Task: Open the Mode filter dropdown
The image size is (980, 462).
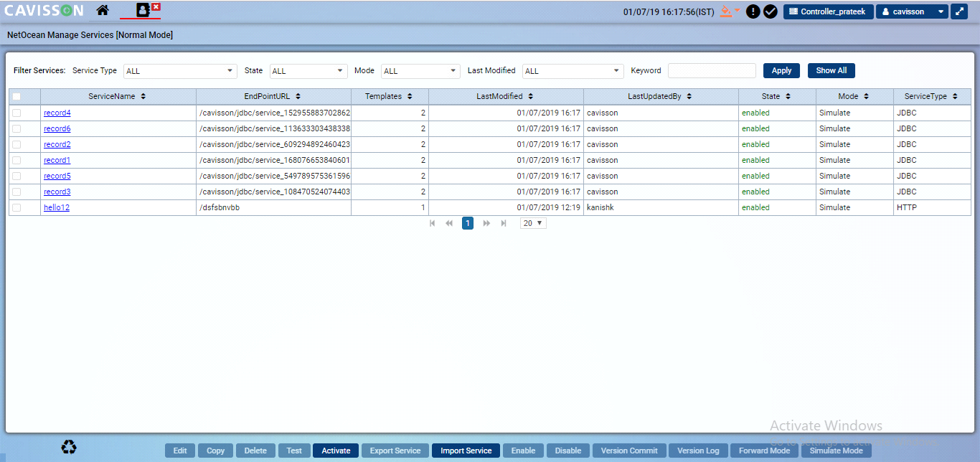Action: 420,71
